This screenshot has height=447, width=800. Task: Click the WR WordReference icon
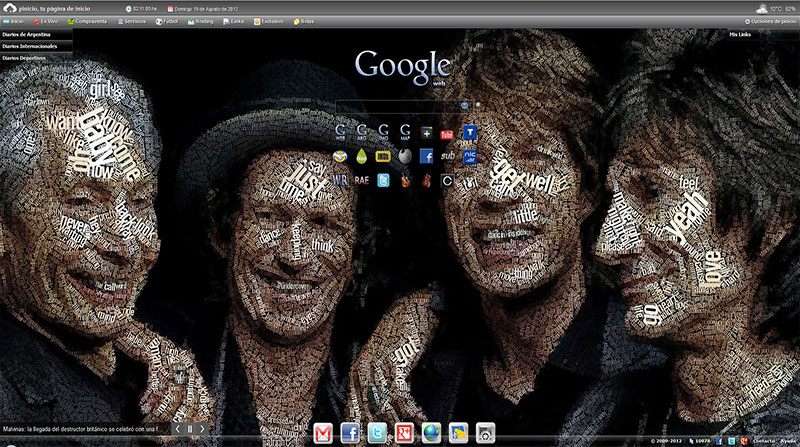pos(340,181)
